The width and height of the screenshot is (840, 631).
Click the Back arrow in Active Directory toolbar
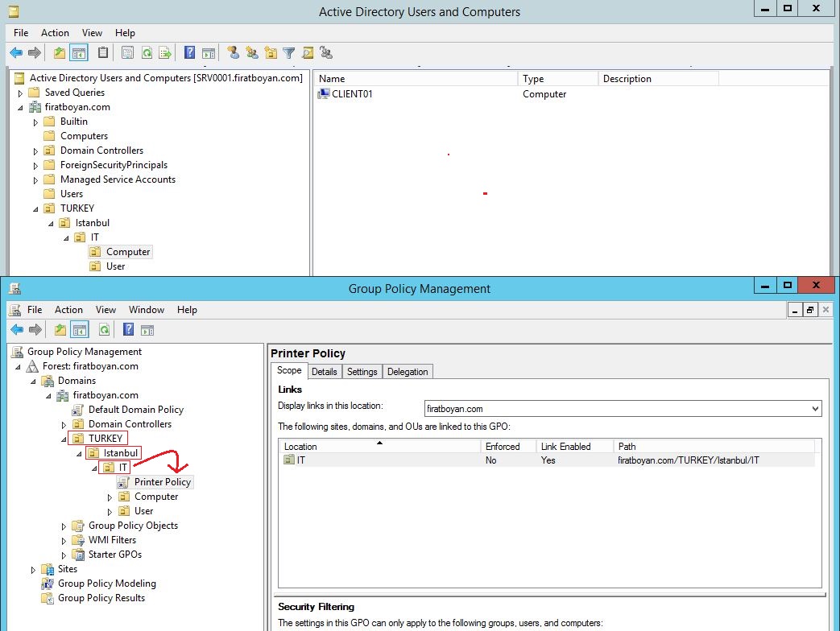(16, 53)
